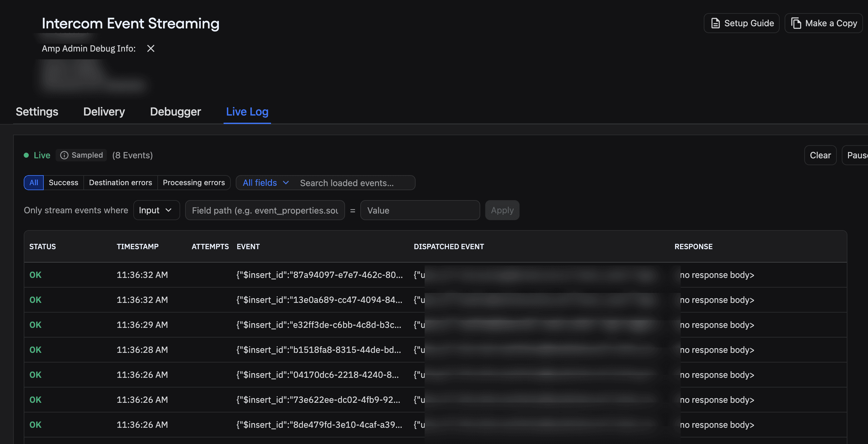Clear the live log events
This screenshot has width=868, height=444.
[820, 155]
